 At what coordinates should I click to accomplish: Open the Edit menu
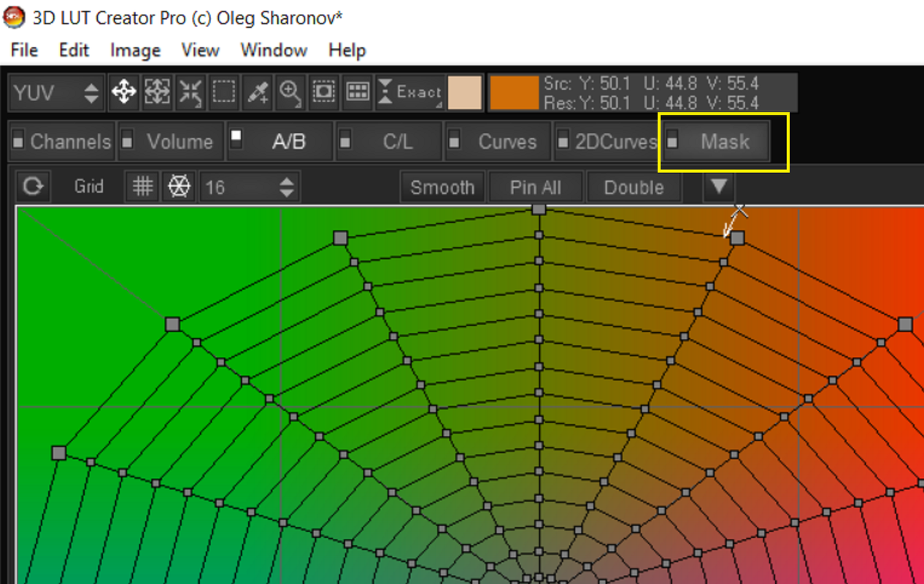pos(74,50)
